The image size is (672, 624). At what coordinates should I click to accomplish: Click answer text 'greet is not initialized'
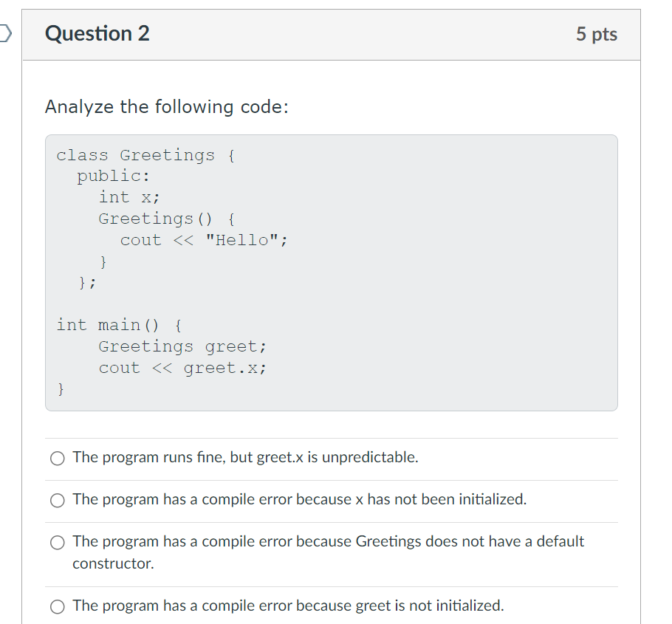pyautogui.click(x=288, y=606)
